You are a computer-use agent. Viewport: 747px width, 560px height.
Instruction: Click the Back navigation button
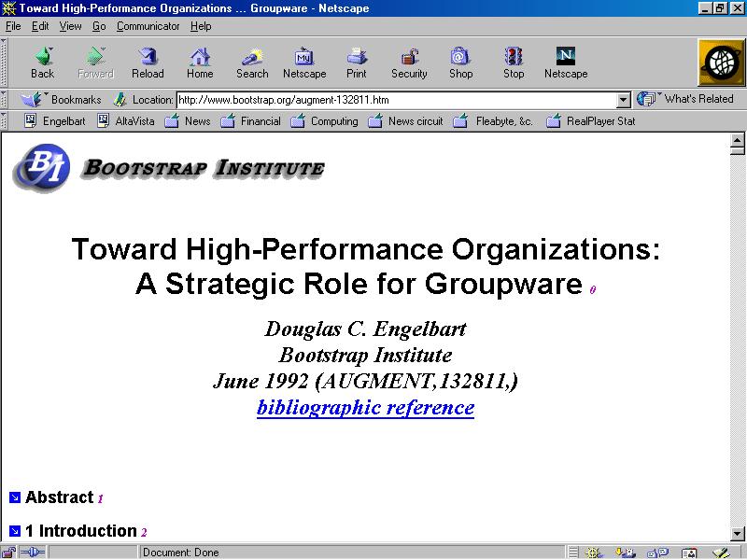point(42,63)
